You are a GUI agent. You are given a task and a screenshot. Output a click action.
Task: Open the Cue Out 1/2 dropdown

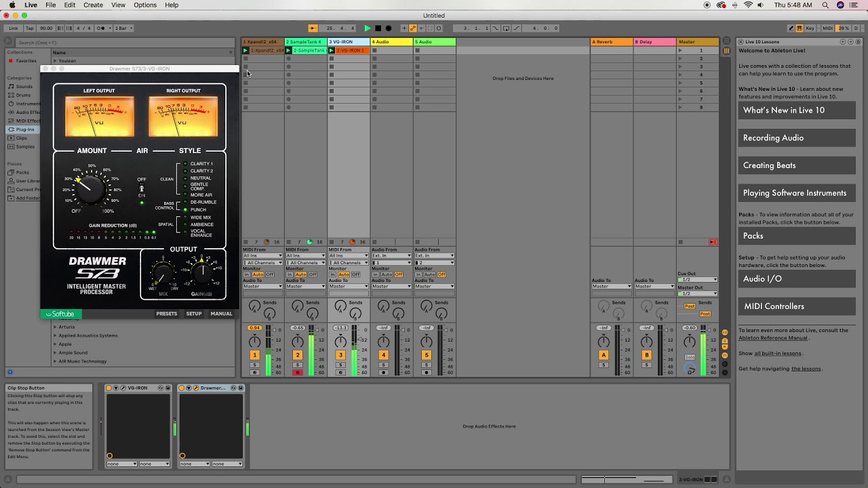(697, 279)
